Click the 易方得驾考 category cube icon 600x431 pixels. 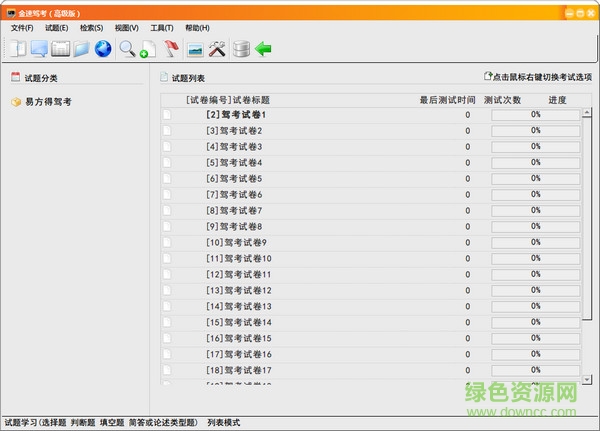point(16,102)
